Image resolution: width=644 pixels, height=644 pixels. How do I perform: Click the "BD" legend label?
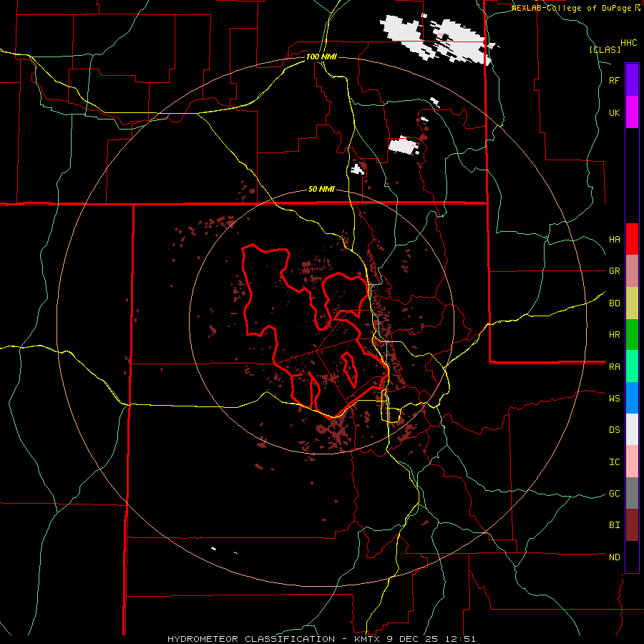click(x=614, y=303)
